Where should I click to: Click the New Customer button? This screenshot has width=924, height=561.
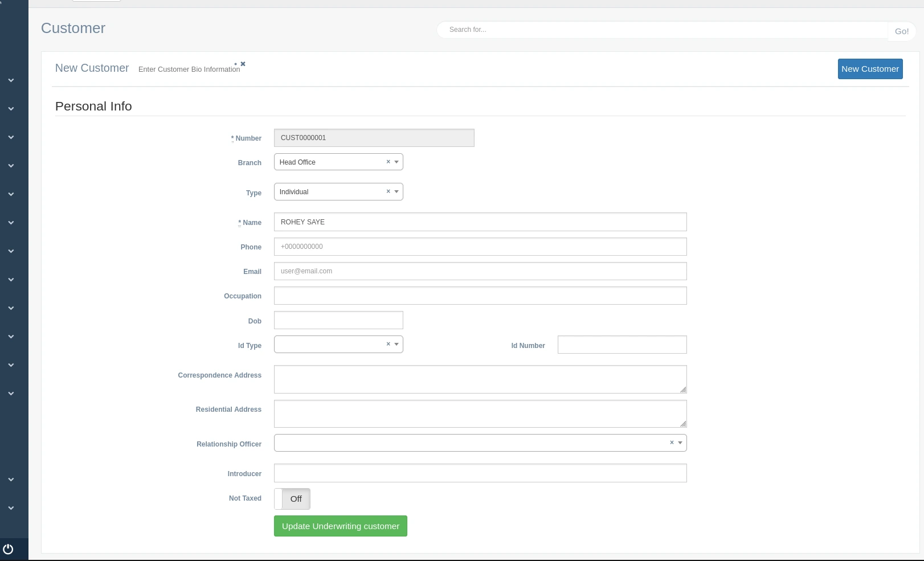[870, 69]
